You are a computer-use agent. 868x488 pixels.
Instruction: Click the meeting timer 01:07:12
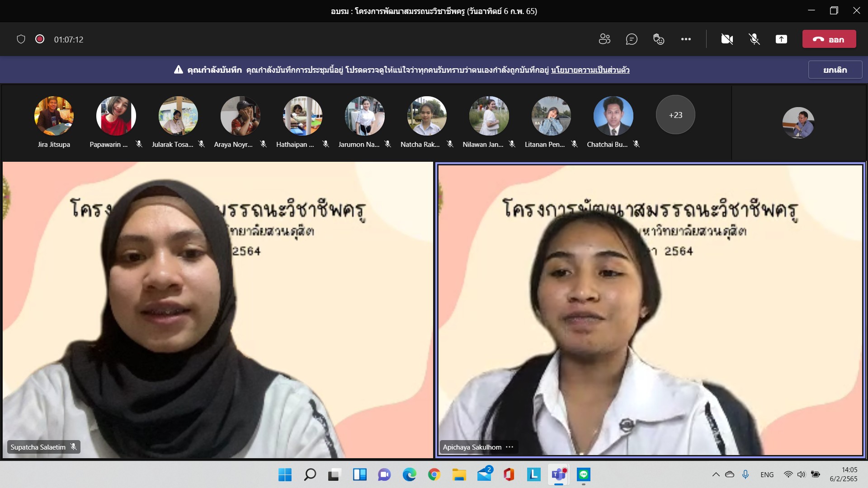[x=69, y=39]
